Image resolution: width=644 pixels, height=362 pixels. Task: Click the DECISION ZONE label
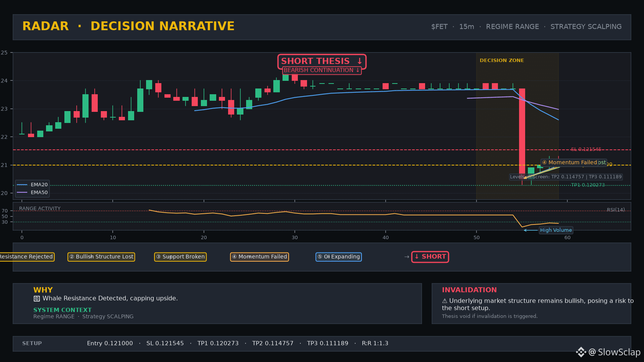[x=502, y=61]
